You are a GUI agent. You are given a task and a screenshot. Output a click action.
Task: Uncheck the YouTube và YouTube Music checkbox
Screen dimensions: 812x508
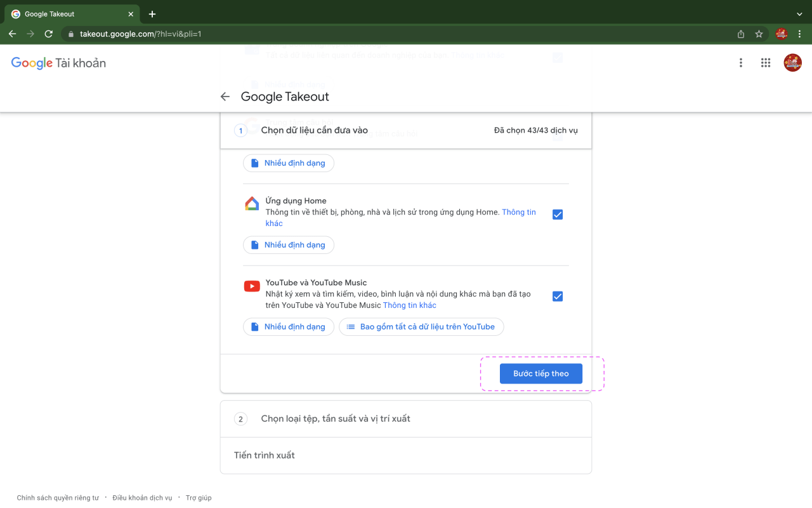(x=558, y=297)
